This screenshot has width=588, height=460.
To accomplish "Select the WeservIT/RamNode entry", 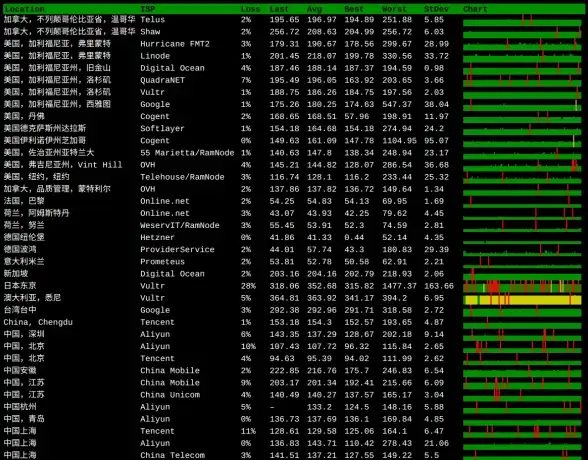I will 180,225.
